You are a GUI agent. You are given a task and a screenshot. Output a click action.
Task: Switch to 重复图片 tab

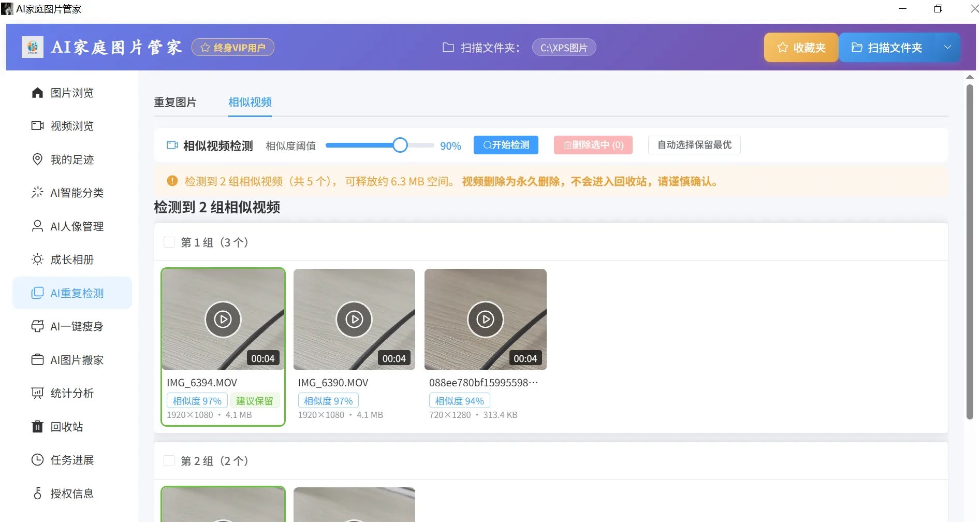[x=175, y=102]
